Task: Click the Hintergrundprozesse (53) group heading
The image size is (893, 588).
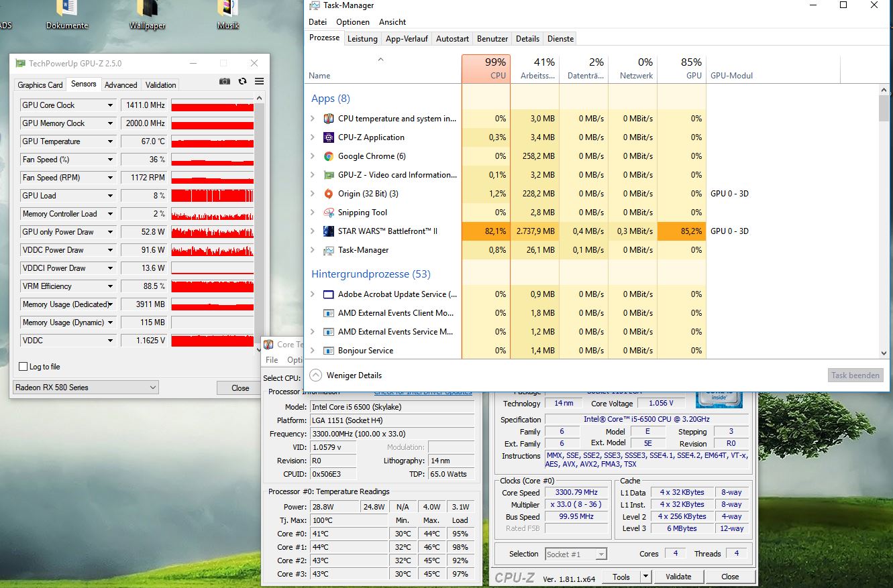Action: (x=371, y=274)
